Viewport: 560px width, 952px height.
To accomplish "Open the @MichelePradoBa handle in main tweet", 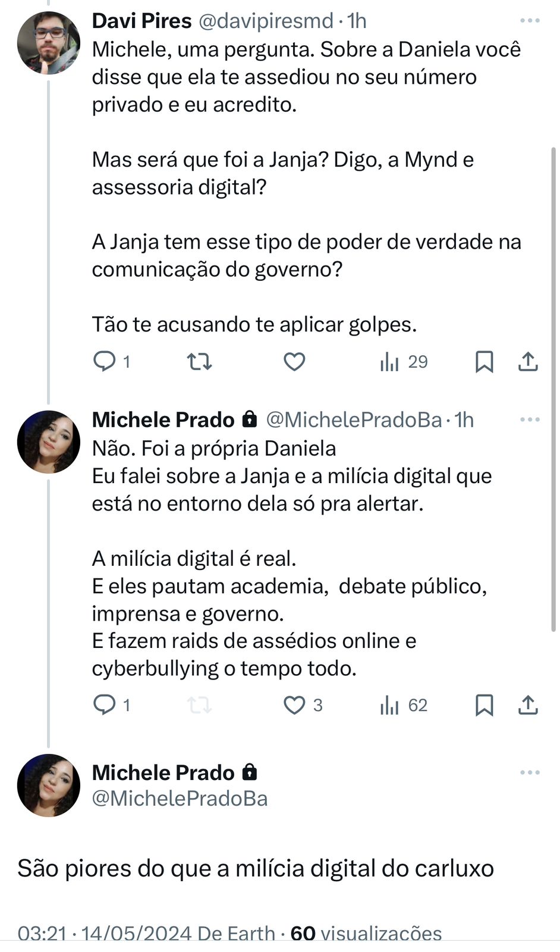I will click(180, 798).
